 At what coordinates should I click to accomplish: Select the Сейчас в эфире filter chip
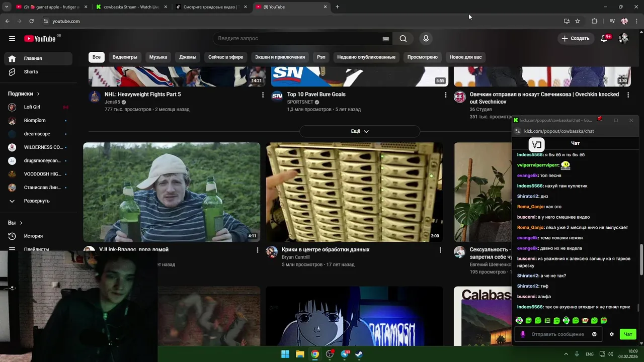click(x=225, y=57)
